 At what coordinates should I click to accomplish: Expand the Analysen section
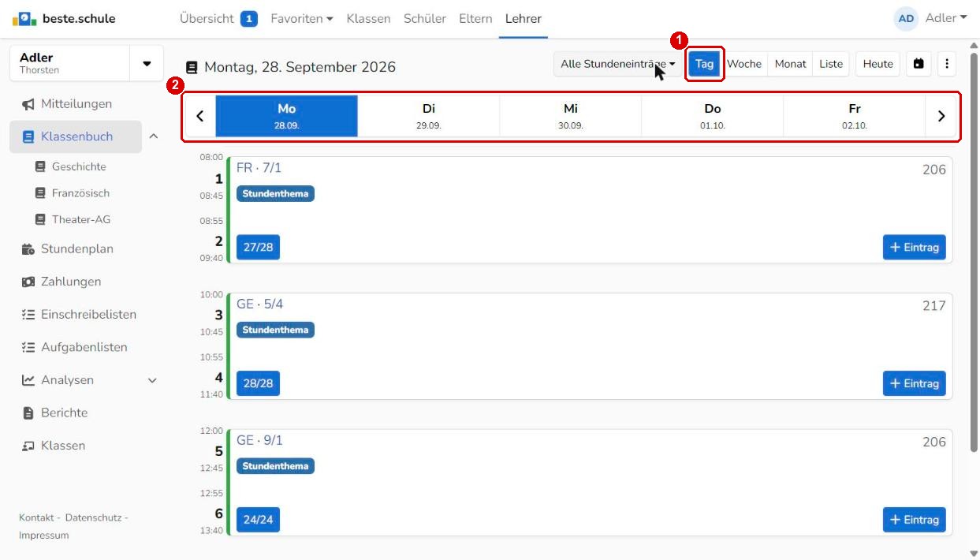[152, 380]
